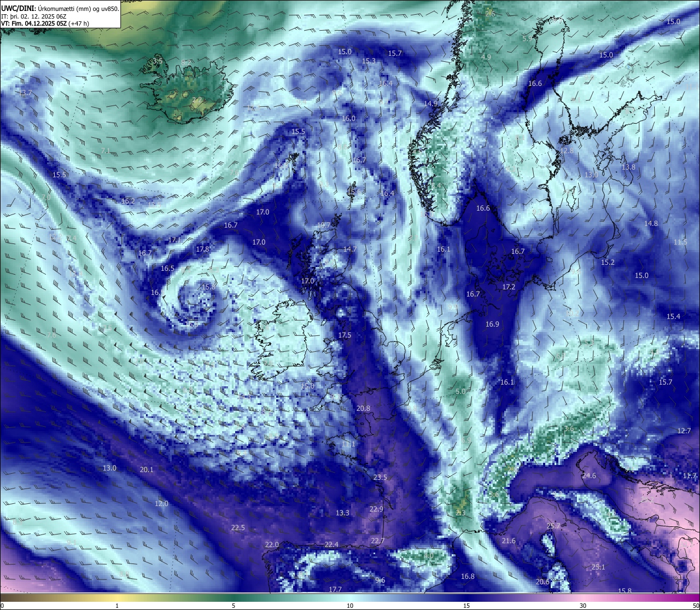Viewport: 700px width, 610px height.
Task: Click the 25.1 value label
Action: click(x=598, y=567)
